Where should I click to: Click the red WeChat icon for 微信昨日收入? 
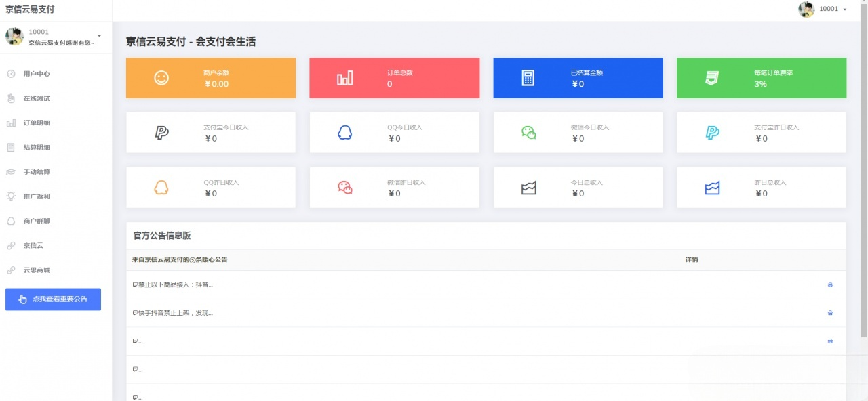click(x=344, y=188)
